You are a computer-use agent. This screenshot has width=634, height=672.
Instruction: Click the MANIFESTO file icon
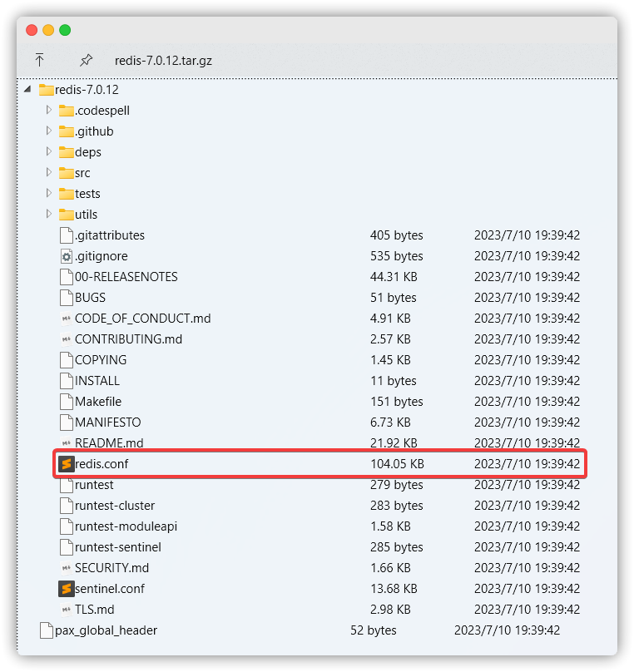(67, 422)
